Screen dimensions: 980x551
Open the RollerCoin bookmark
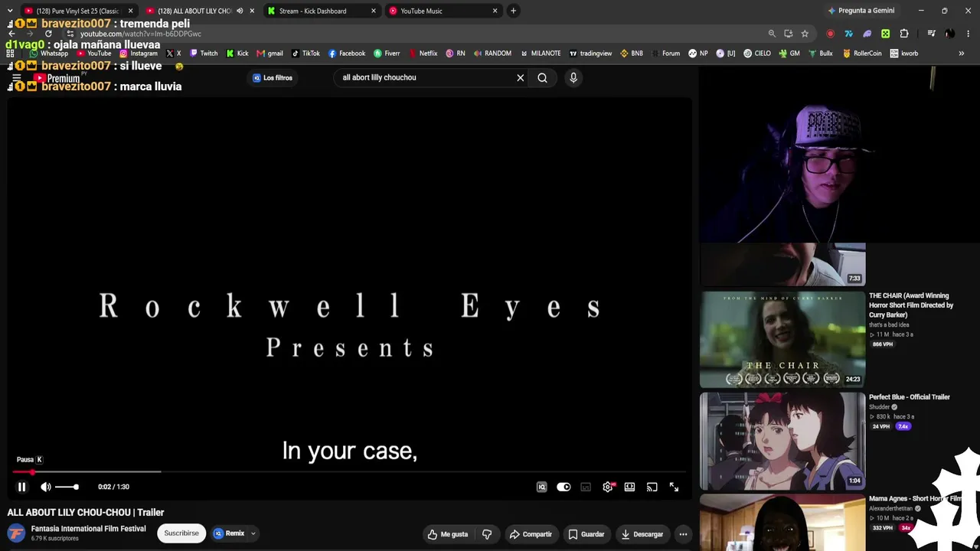pyautogui.click(x=861, y=54)
